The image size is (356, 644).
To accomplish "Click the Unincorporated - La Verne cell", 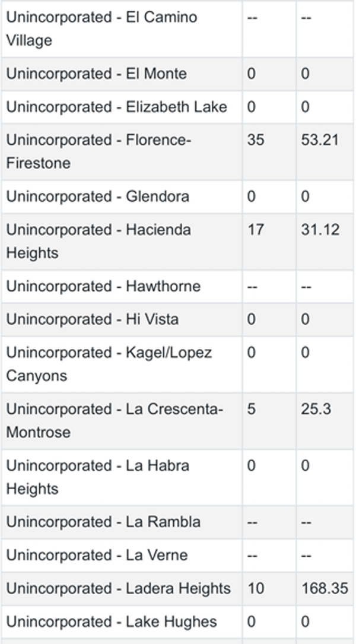I will (97, 556).
